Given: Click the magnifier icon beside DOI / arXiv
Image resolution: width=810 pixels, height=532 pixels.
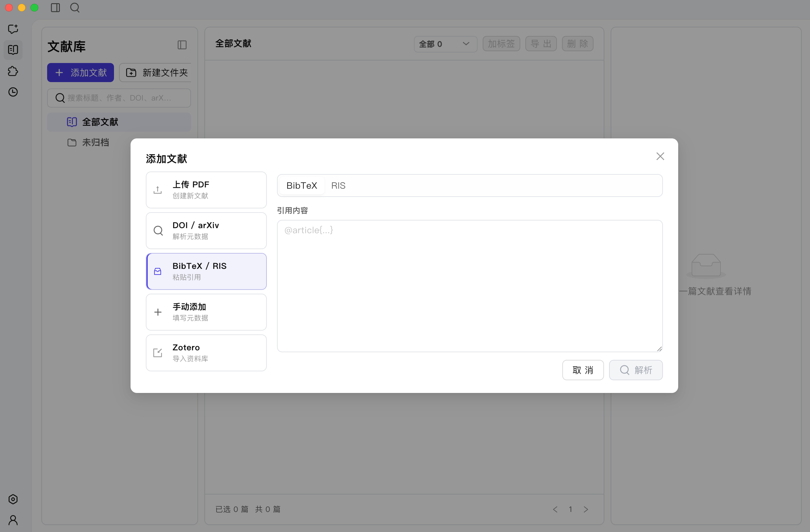Looking at the screenshot, I should pyautogui.click(x=158, y=231).
